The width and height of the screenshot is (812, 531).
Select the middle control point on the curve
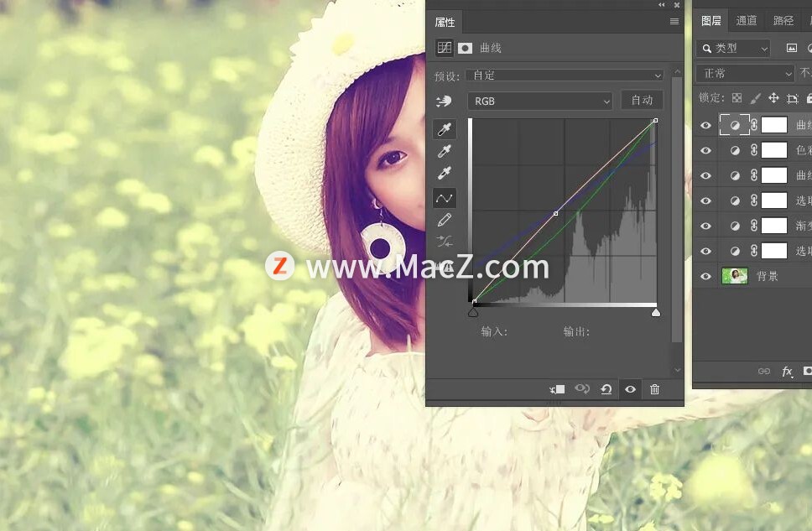pyautogui.click(x=555, y=213)
